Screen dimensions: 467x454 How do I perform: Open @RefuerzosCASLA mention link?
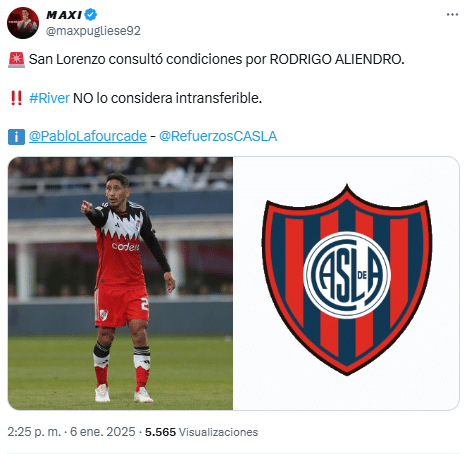(218, 136)
